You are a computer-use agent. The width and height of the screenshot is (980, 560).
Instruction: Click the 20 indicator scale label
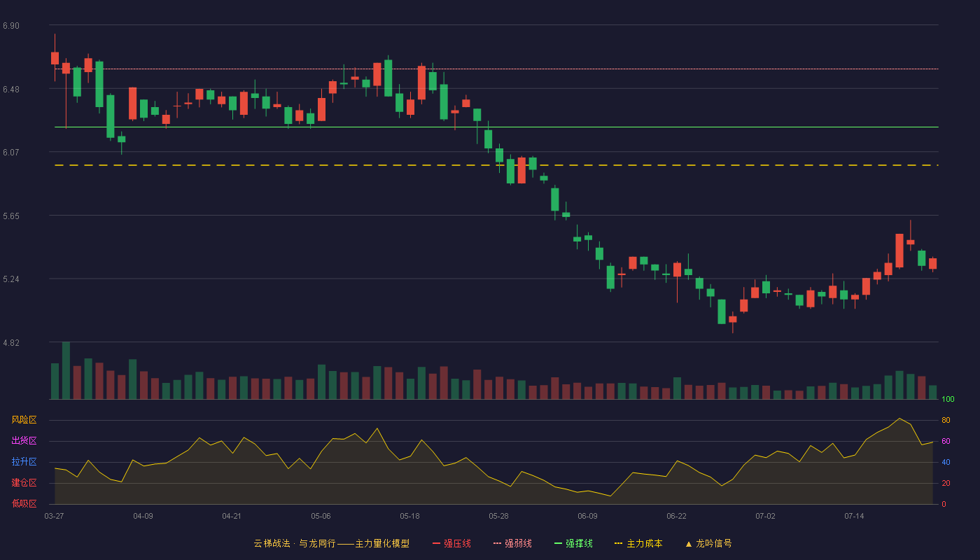point(946,483)
